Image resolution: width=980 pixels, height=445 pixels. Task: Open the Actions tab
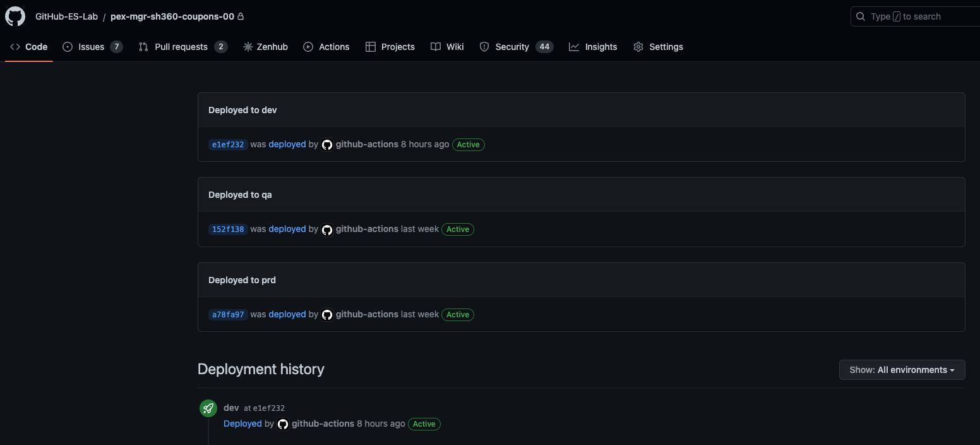click(x=326, y=47)
